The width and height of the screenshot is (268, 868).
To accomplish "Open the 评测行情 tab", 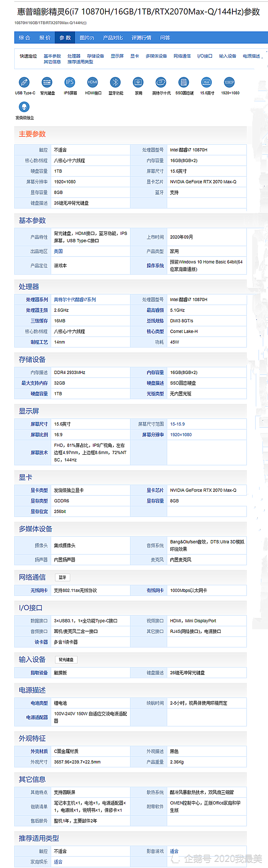I will pyautogui.click(x=141, y=38).
